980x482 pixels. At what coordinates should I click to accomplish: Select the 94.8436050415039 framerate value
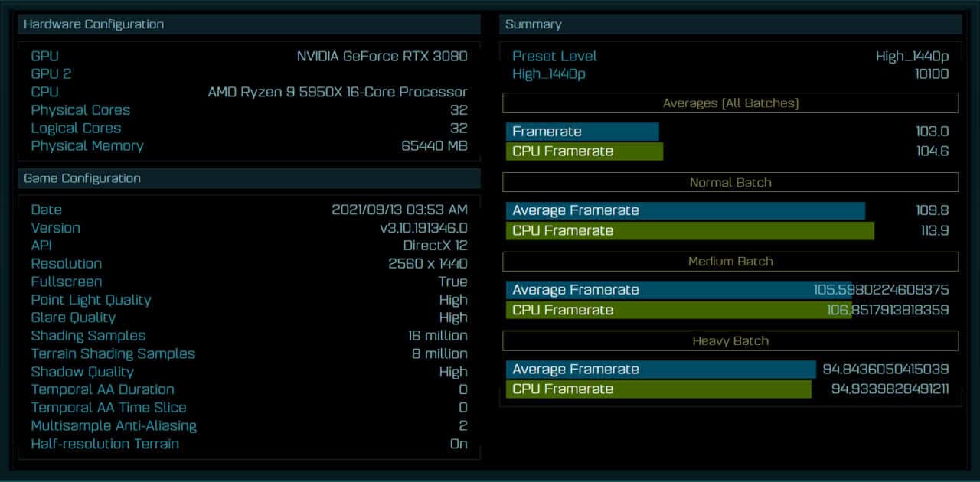pos(886,370)
